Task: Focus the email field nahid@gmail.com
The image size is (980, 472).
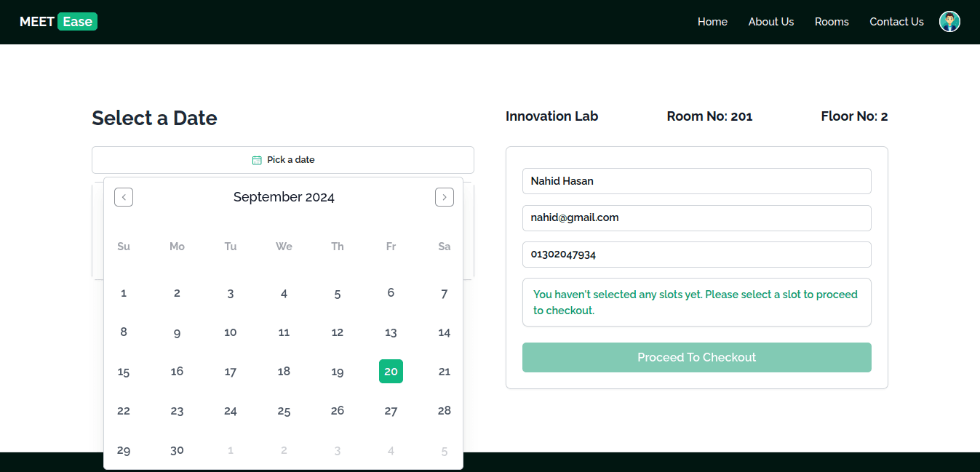Action: coord(696,217)
